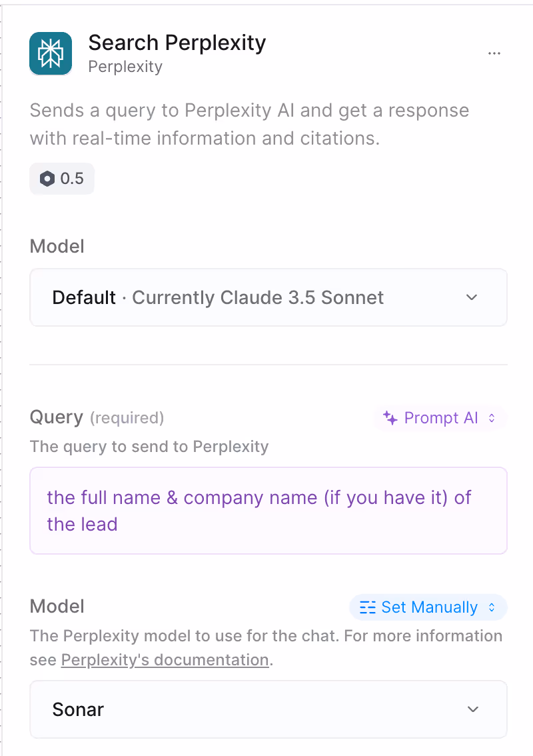Click the Query (required) label

(97, 417)
